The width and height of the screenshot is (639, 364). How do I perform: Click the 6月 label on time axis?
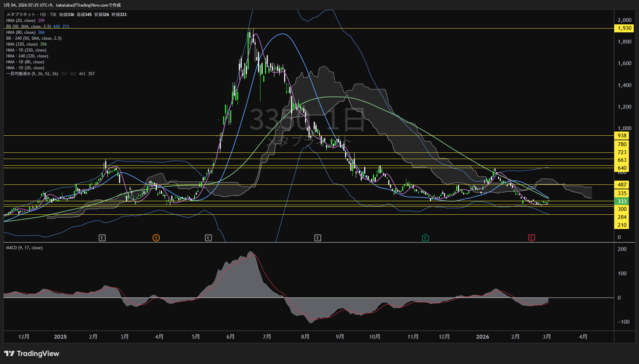click(230, 337)
